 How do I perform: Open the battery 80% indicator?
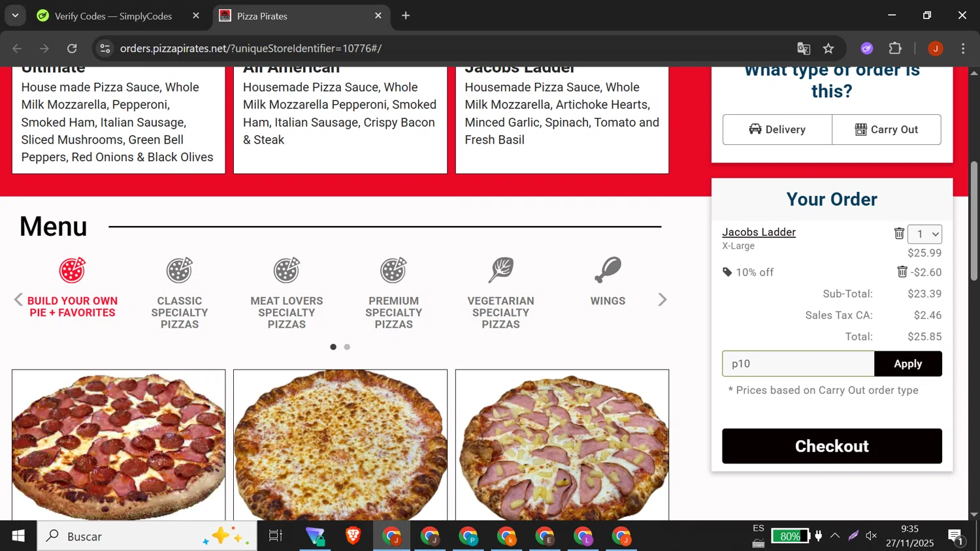click(790, 536)
